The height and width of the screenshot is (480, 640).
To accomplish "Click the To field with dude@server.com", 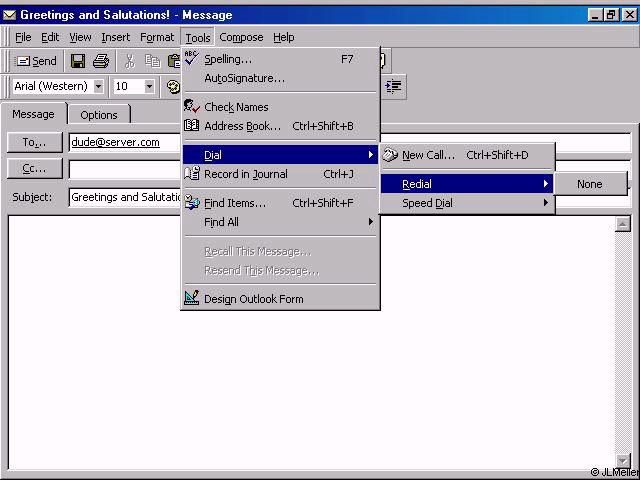I will click(x=350, y=142).
